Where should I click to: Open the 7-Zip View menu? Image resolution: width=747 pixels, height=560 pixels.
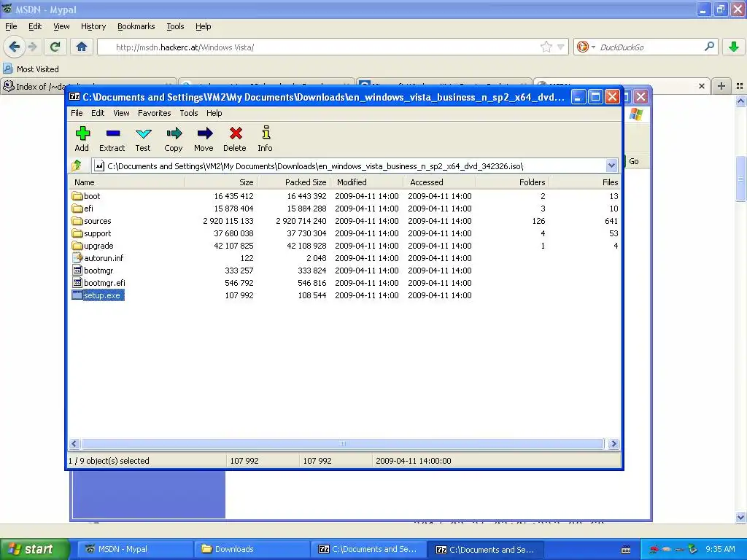point(121,113)
